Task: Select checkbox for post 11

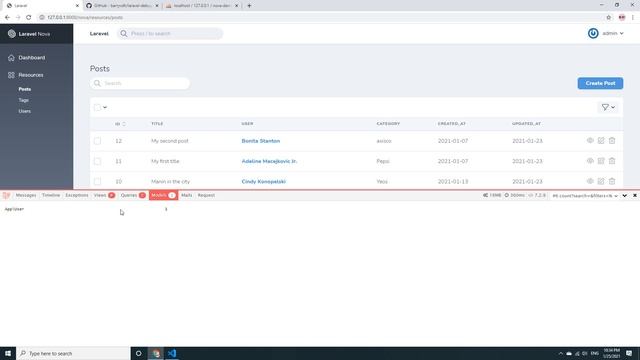Action: click(x=97, y=161)
